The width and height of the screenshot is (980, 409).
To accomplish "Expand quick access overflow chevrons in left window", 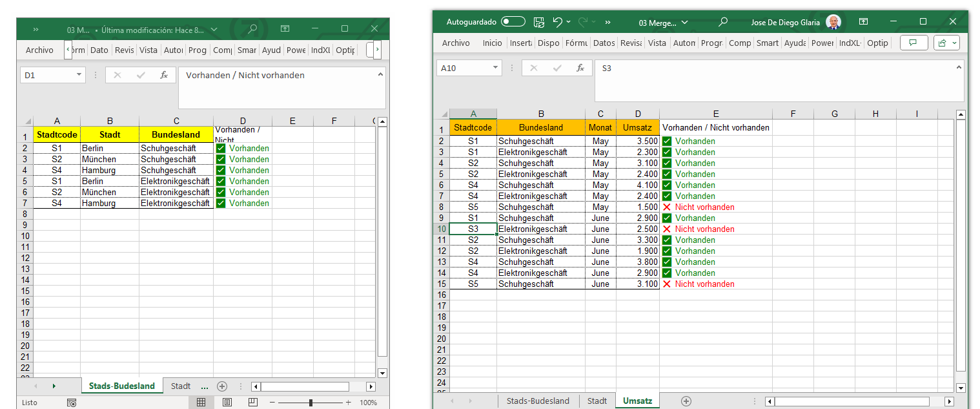I will point(36,29).
